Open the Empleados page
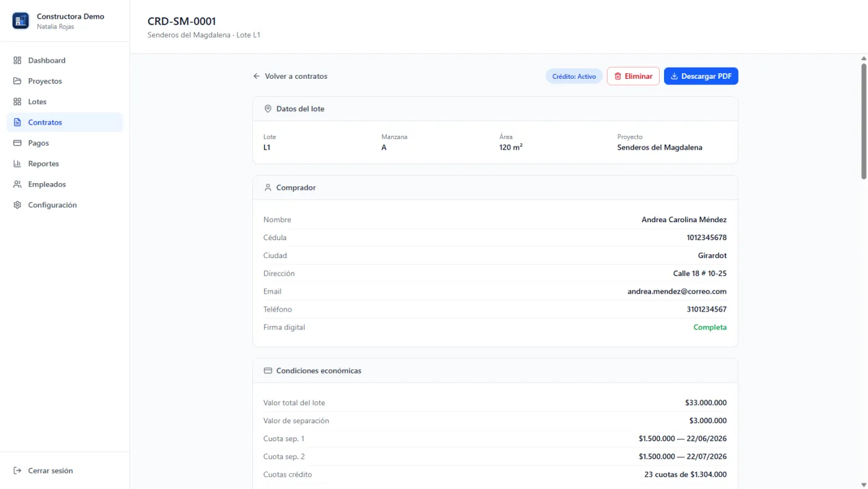 pyautogui.click(x=64, y=184)
